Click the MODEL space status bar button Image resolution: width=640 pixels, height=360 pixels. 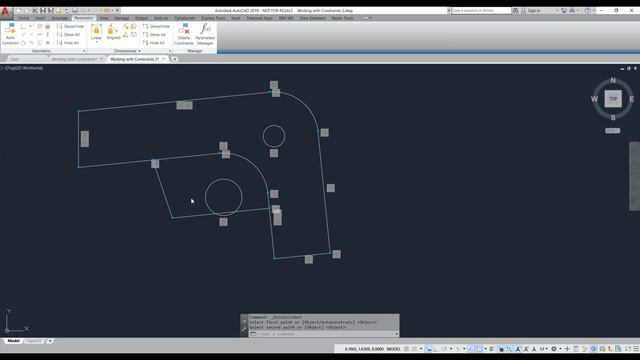point(393,349)
